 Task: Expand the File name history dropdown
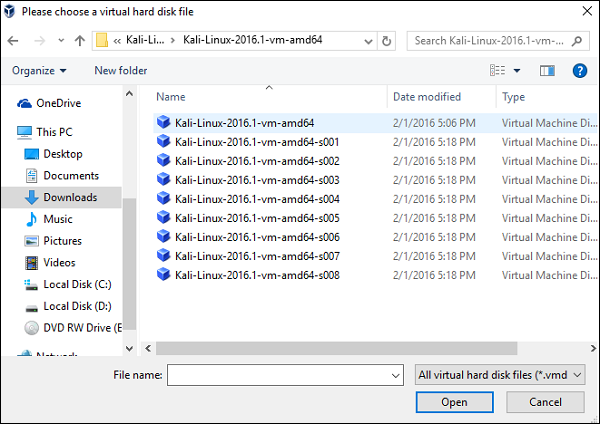(x=395, y=375)
